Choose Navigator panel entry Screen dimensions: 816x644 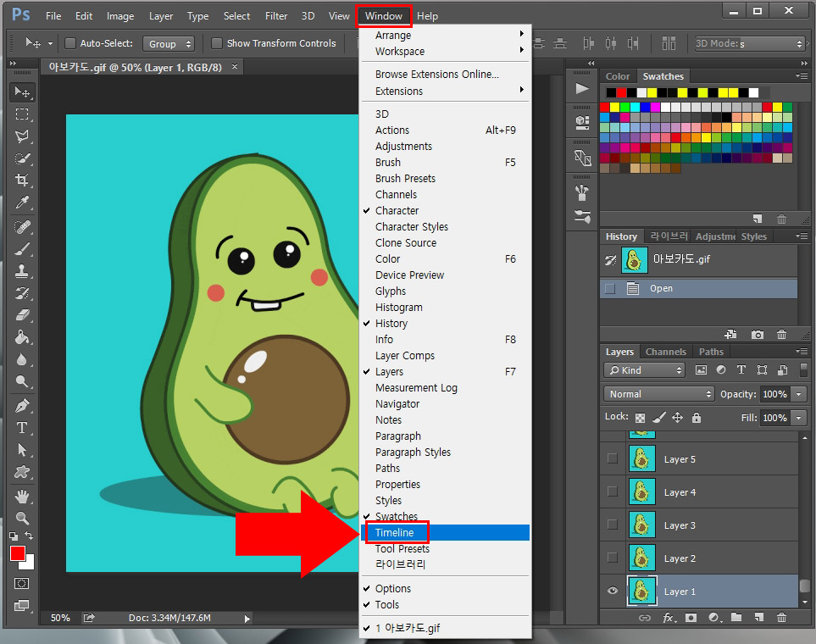coord(446,404)
